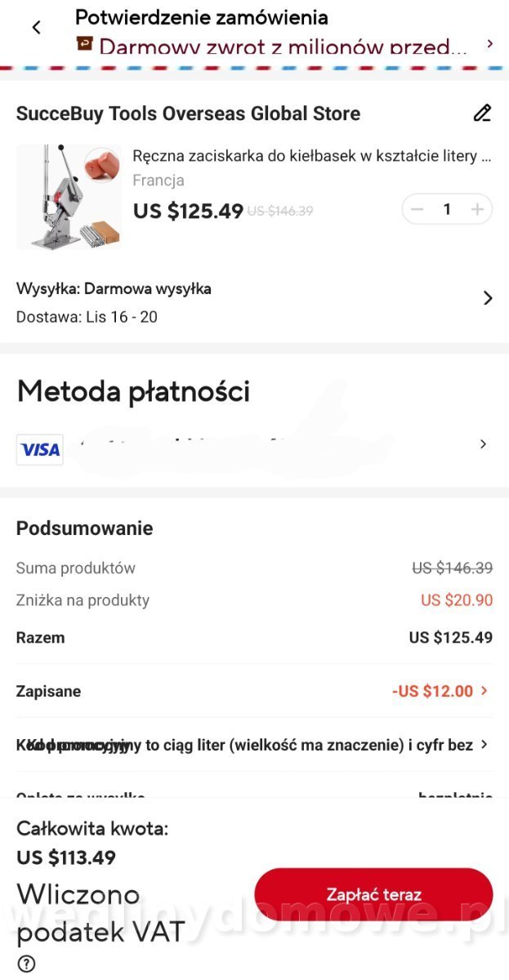Expand the promo code row chevron

pos(484,745)
